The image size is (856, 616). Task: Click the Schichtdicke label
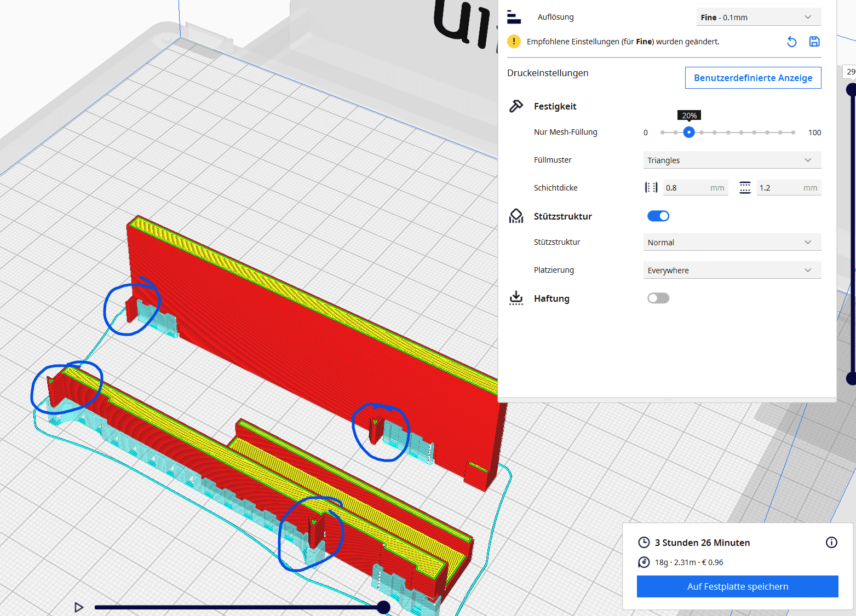click(x=556, y=188)
